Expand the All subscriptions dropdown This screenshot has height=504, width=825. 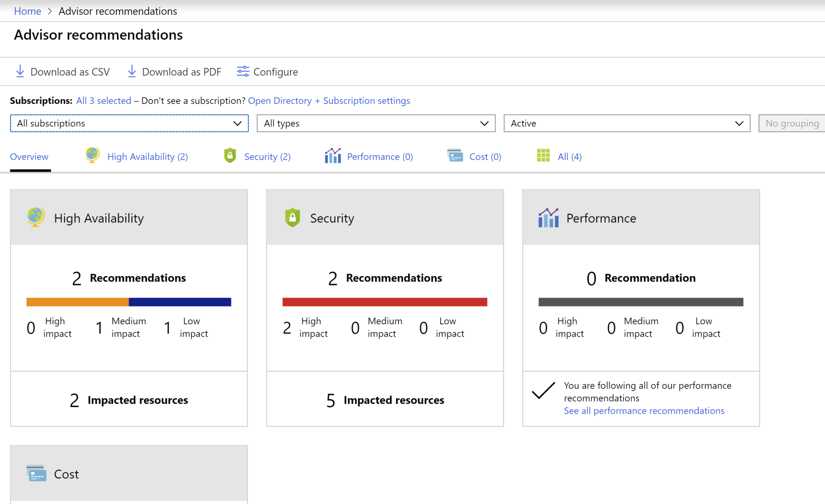click(x=129, y=123)
